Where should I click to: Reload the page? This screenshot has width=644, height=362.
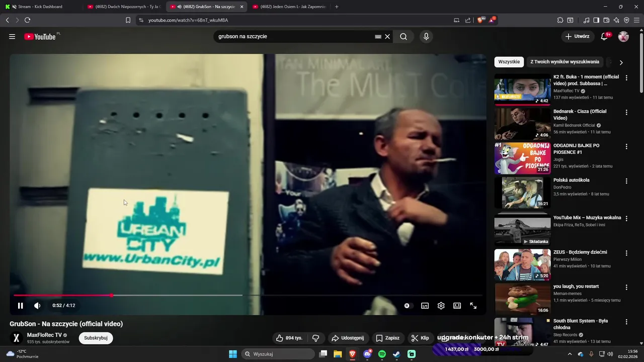[x=27, y=20]
